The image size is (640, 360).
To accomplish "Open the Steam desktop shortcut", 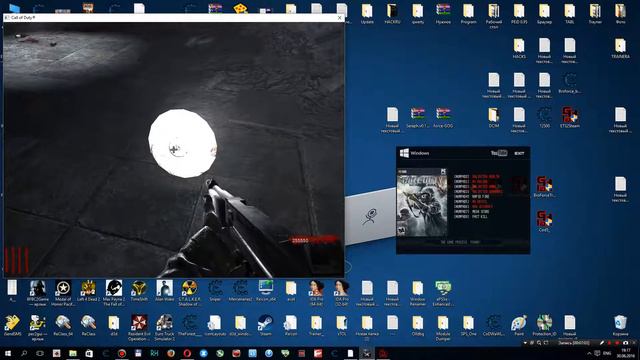I will (265, 325).
